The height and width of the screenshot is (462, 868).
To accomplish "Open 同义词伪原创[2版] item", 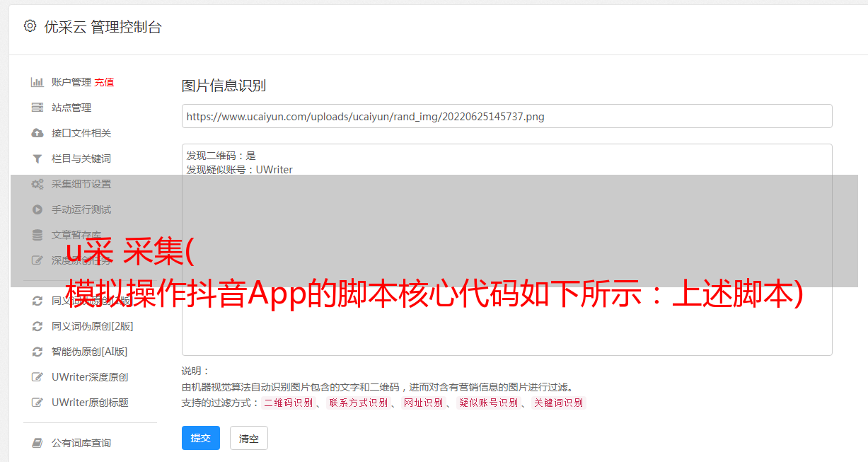I will [93, 326].
